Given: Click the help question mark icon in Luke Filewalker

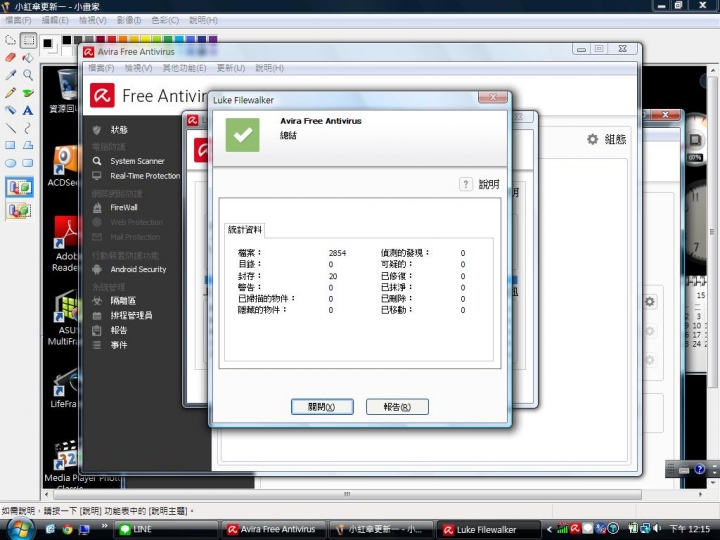Looking at the screenshot, I should [x=466, y=184].
